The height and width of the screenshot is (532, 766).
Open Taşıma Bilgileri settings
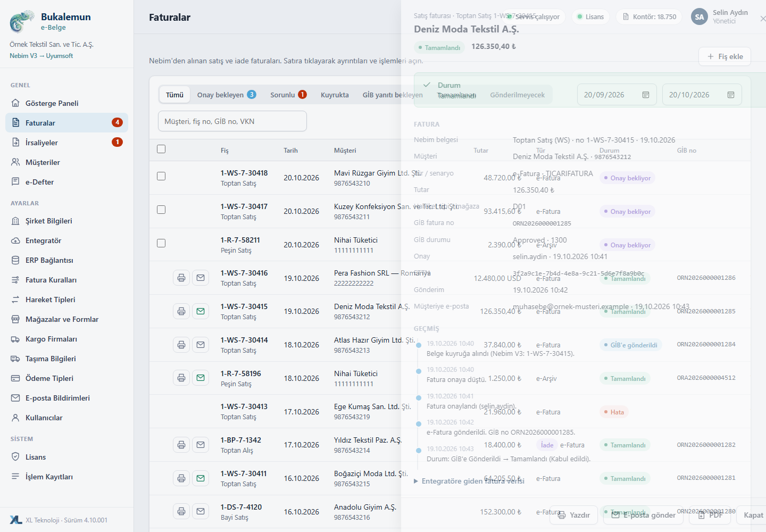(66, 359)
